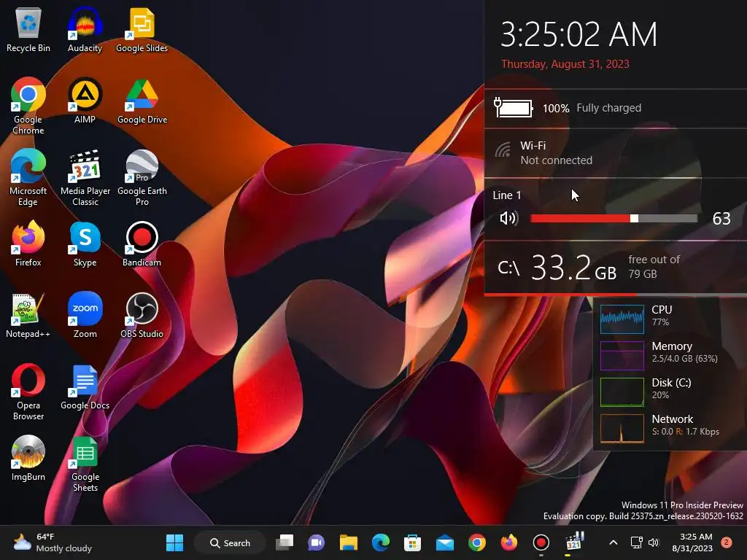Screen dimensions: 747x560
Task: Select the Firefox desktop shortcut
Action: point(28,244)
